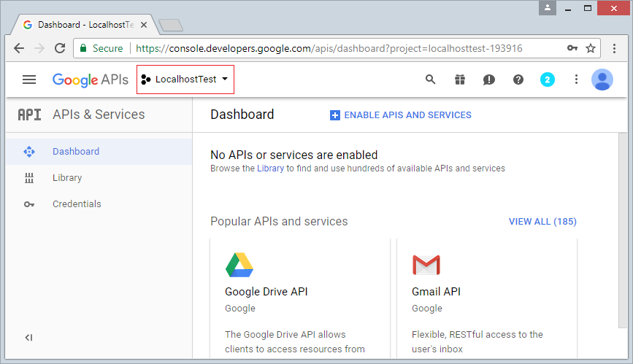Open the gift free trial icon
The width and height of the screenshot is (633, 364).
(460, 80)
